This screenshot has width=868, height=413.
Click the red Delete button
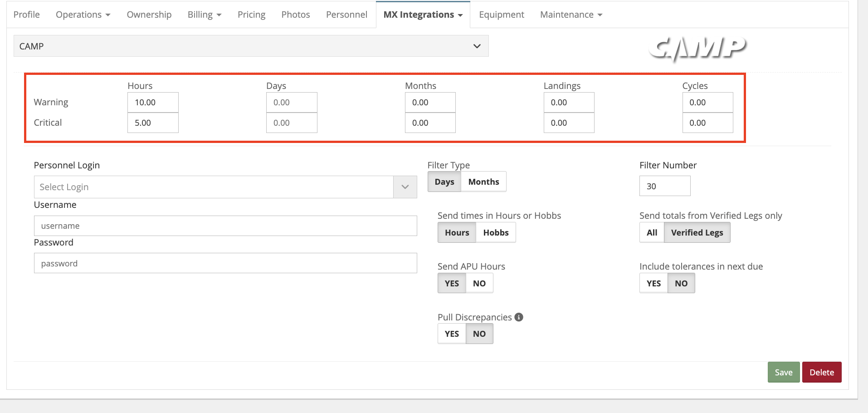(x=821, y=373)
